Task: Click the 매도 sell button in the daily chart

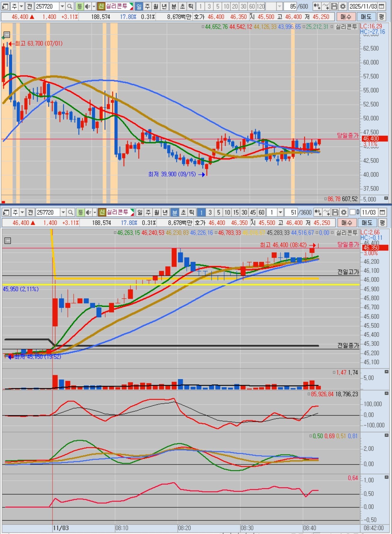Action: coord(366,17)
